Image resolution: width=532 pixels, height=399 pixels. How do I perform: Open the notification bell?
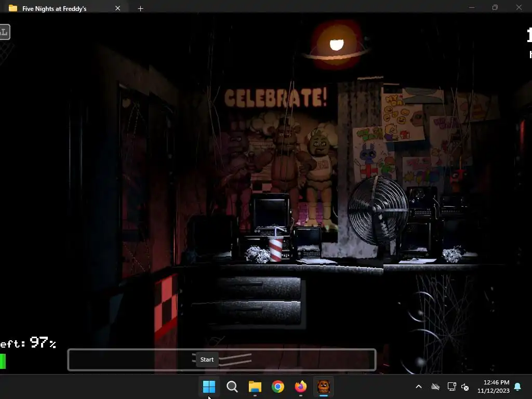click(x=518, y=387)
